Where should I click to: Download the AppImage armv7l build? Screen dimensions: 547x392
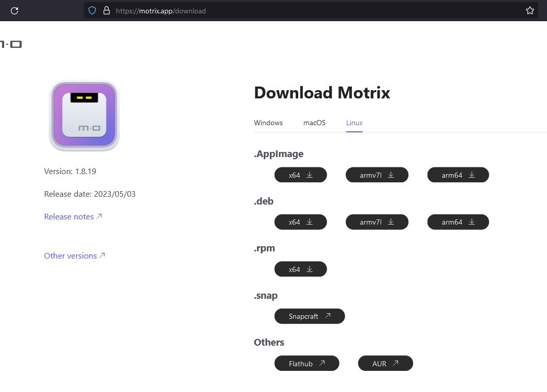tap(377, 175)
